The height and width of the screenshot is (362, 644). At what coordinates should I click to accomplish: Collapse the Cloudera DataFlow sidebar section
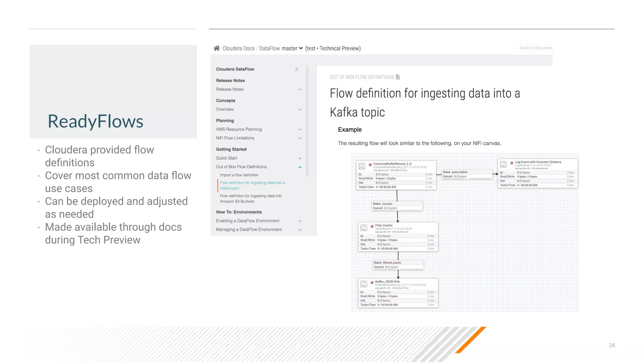pyautogui.click(x=296, y=69)
